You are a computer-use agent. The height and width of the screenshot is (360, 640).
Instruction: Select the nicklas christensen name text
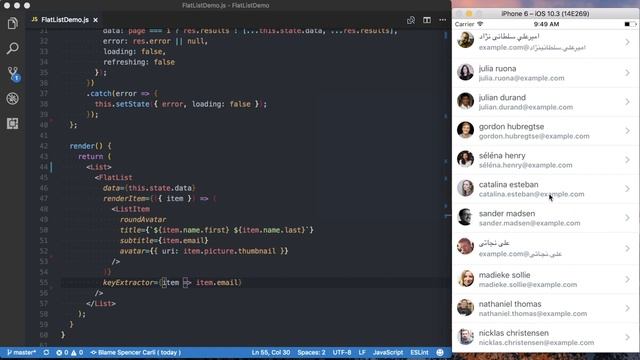[514, 333]
